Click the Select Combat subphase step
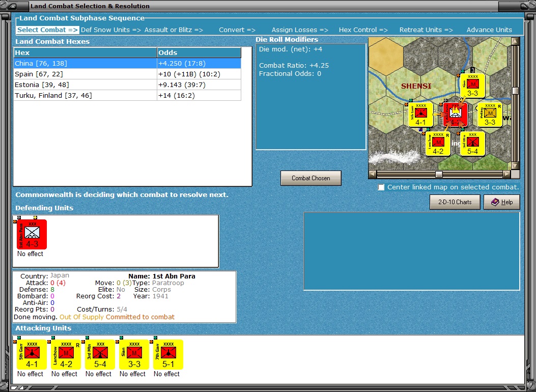The width and height of the screenshot is (536, 392). pyautogui.click(x=47, y=30)
